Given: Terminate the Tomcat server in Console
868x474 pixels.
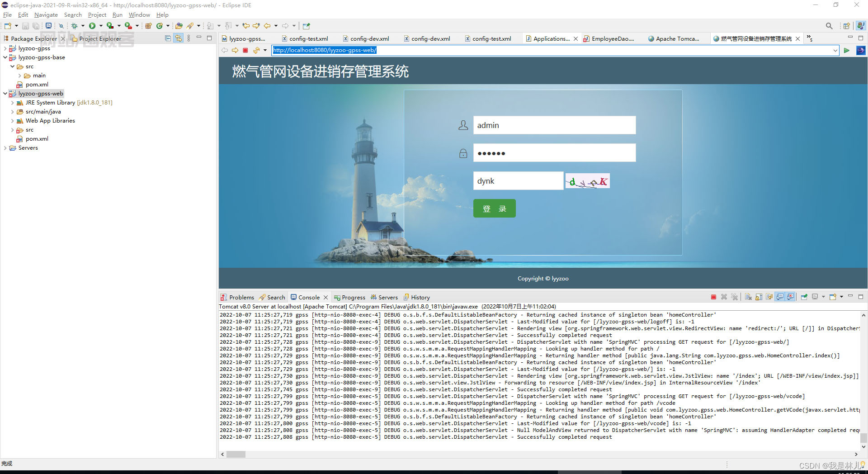Looking at the screenshot, I should 713,297.
